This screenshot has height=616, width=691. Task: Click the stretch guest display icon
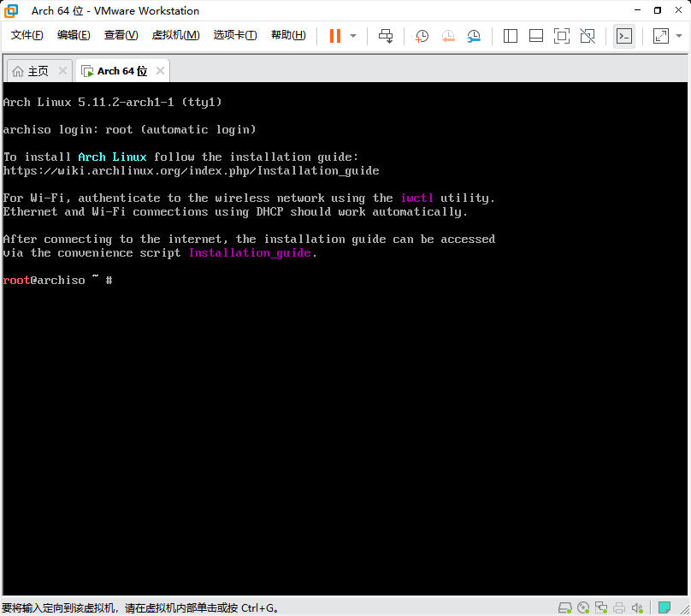click(x=660, y=36)
